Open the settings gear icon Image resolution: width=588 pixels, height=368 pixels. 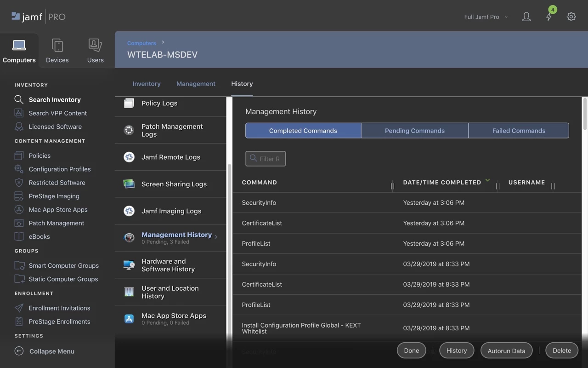click(x=571, y=17)
